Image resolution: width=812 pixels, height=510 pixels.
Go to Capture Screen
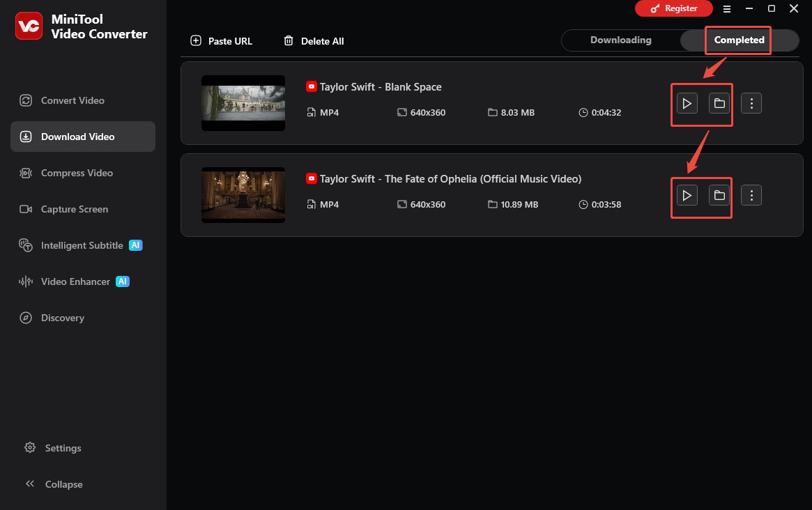(x=83, y=209)
